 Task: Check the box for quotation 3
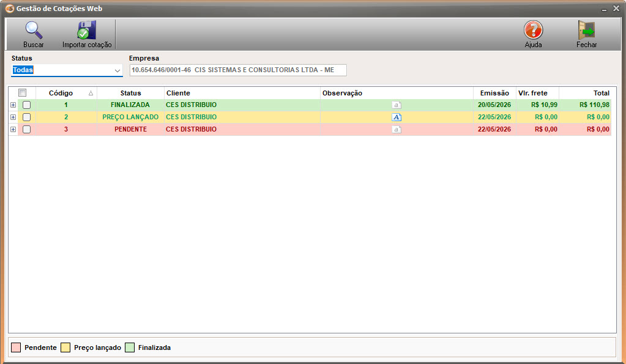click(x=26, y=129)
